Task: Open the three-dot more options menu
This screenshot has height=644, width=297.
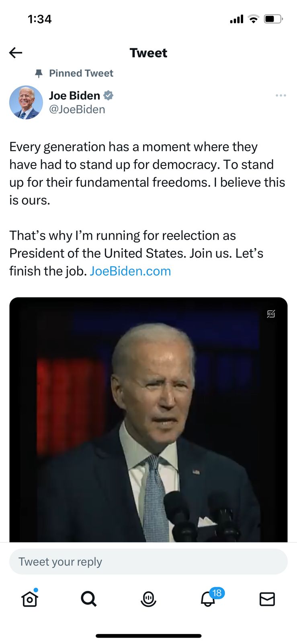Action: point(281,95)
